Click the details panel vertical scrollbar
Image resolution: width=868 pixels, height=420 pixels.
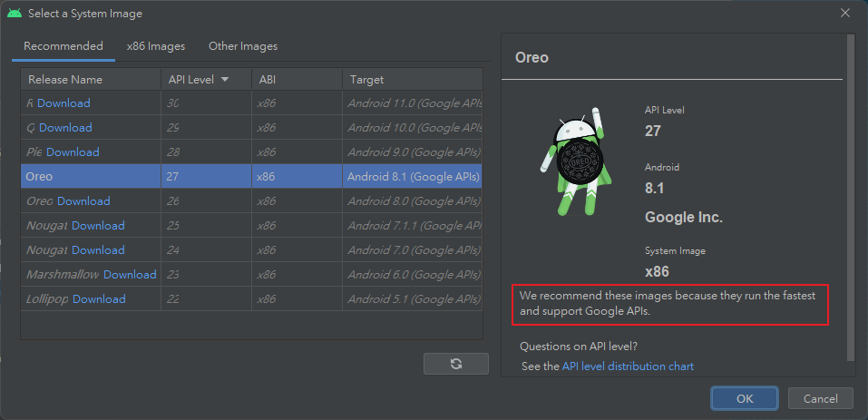point(852,197)
